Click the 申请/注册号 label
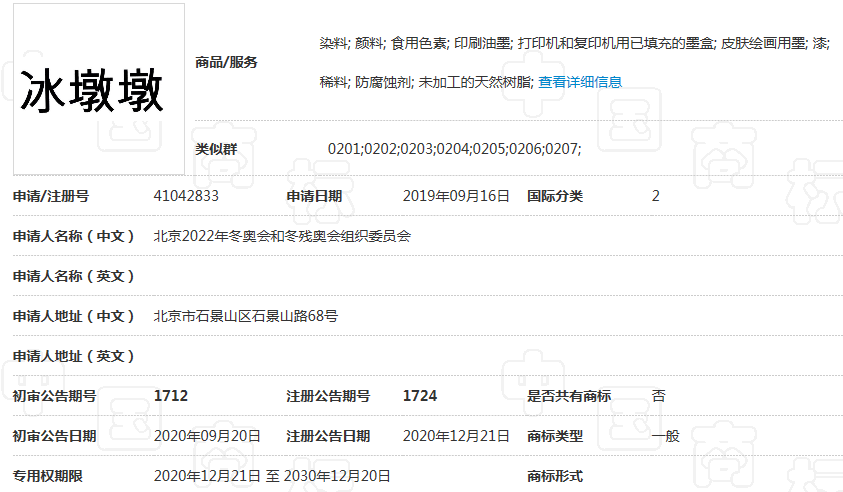This screenshot has width=843, height=492. tap(51, 196)
